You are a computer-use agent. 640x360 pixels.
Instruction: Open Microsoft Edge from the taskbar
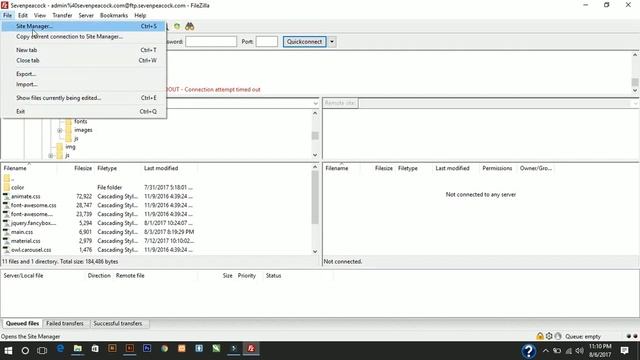pyautogui.click(x=60, y=349)
